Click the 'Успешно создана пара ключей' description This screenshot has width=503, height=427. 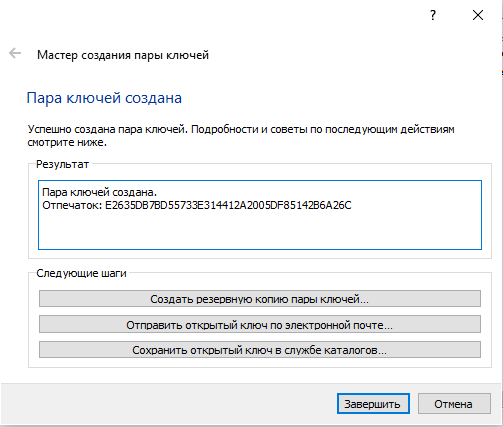[x=241, y=136]
